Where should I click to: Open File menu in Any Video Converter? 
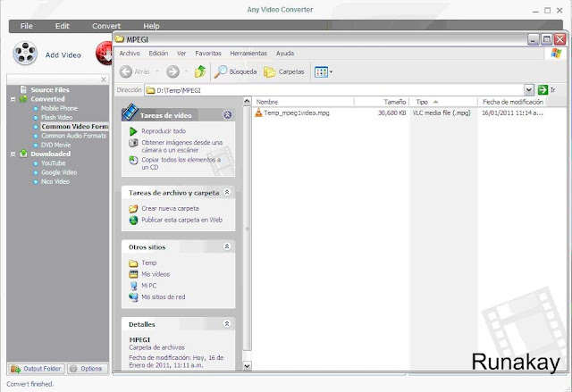(x=26, y=26)
